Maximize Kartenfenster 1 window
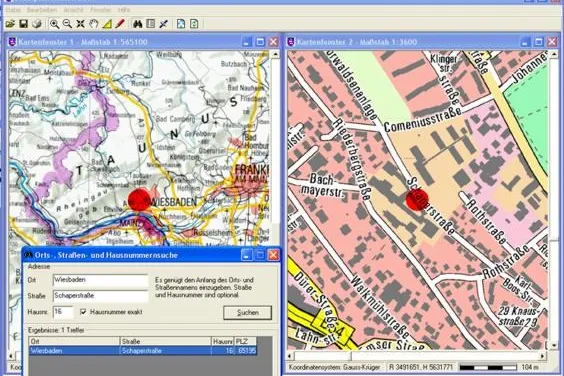This screenshot has height=376, width=564. (x=260, y=42)
